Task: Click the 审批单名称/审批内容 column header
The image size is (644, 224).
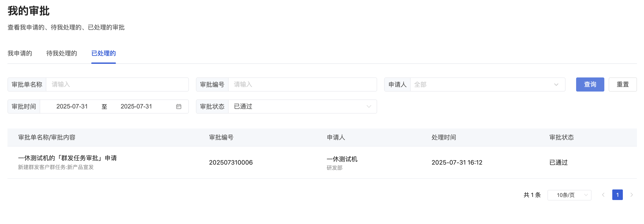Action: point(47,137)
